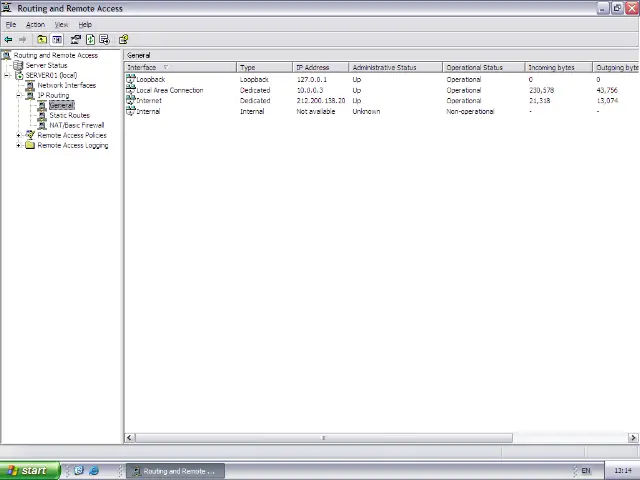Sort by the Interface column header
640x480 pixels.
(180, 67)
